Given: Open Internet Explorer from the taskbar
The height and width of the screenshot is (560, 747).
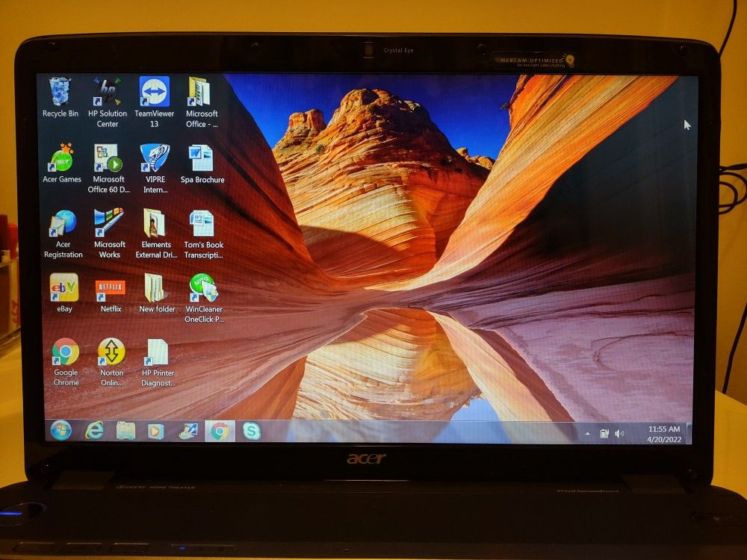Looking at the screenshot, I should (94, 430).
